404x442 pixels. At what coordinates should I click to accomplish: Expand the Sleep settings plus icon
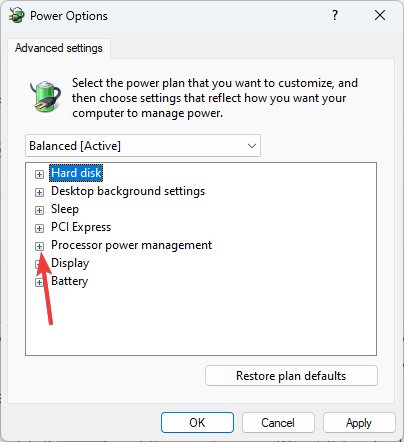[39, 210]
